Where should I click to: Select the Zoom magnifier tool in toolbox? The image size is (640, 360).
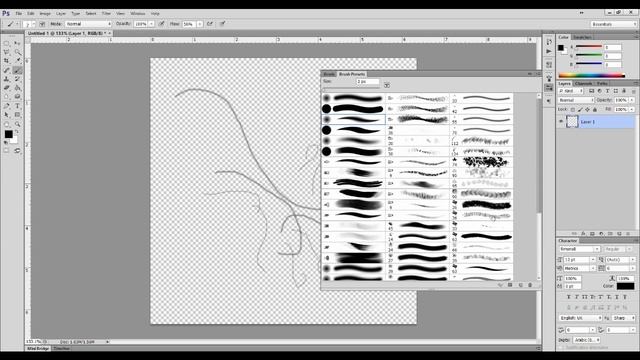point(17,124)
